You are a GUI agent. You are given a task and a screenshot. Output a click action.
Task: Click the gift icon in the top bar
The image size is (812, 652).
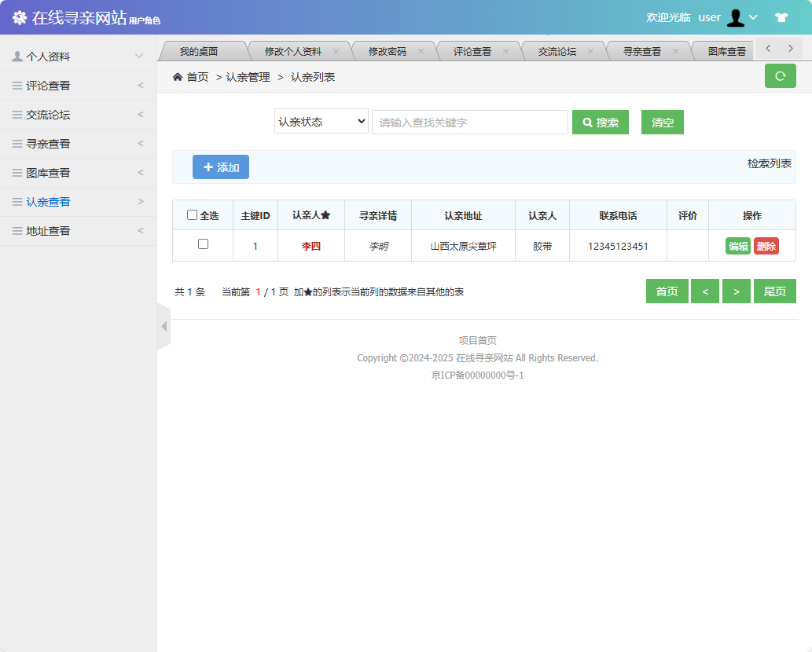[781, 16]
